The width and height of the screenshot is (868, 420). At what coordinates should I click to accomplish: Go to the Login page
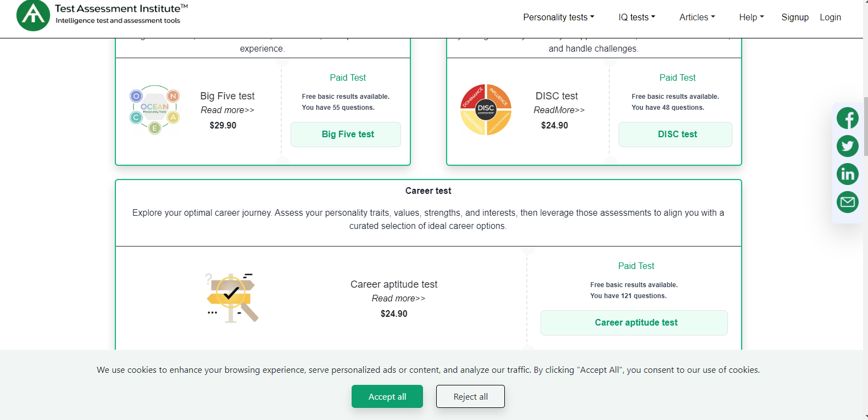[830, 18]
